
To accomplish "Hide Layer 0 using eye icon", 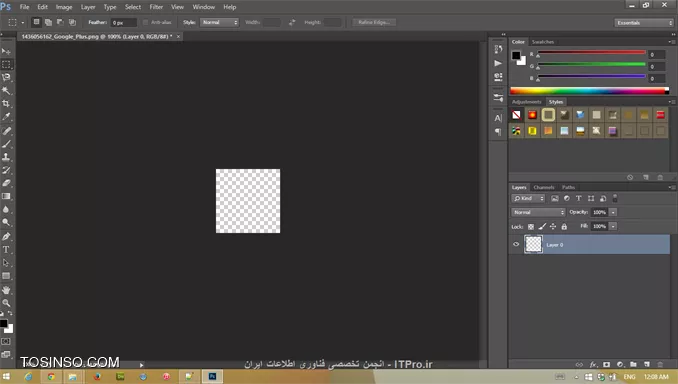I will tap(516, 244).
